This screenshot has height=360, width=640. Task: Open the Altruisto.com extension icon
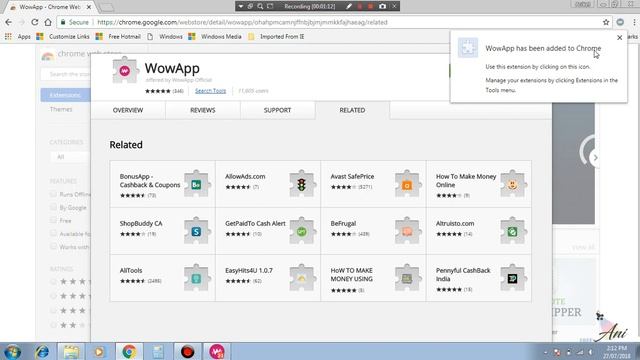pyautogui.click(x=513, y=231)
